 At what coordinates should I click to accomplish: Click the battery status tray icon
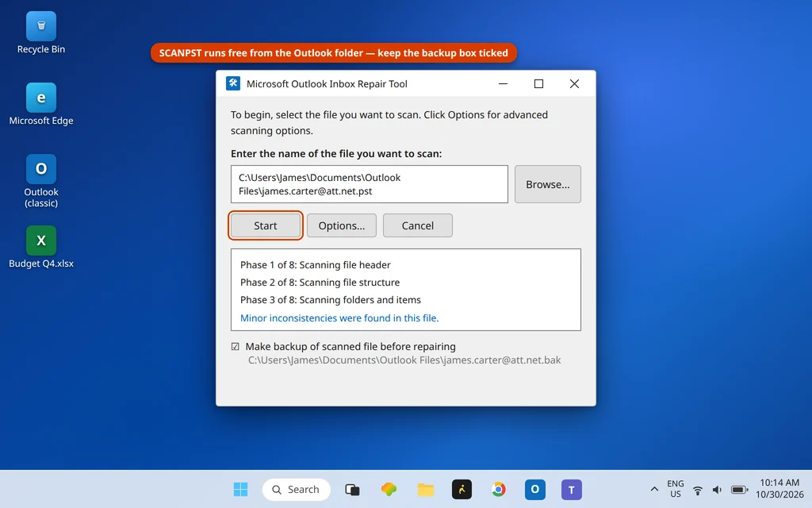739,489
